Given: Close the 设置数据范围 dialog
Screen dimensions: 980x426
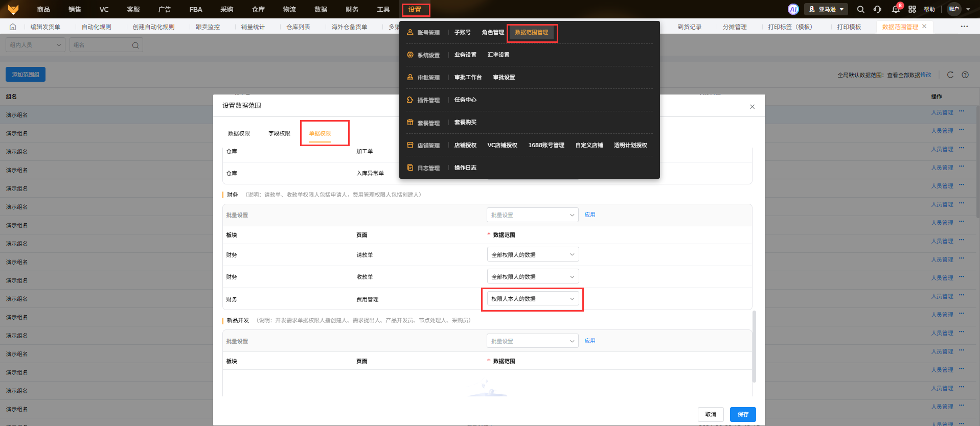Looking at the screenshot, I should tap(752, 107).
